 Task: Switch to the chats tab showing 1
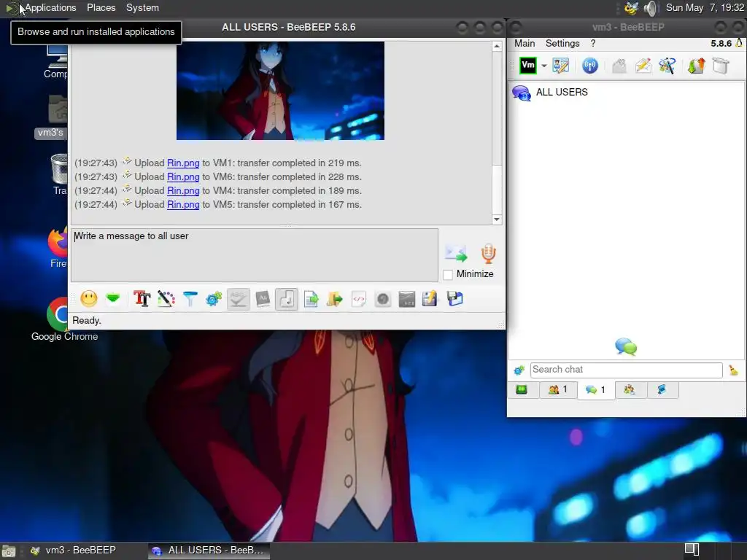click(x=595, y=390)
